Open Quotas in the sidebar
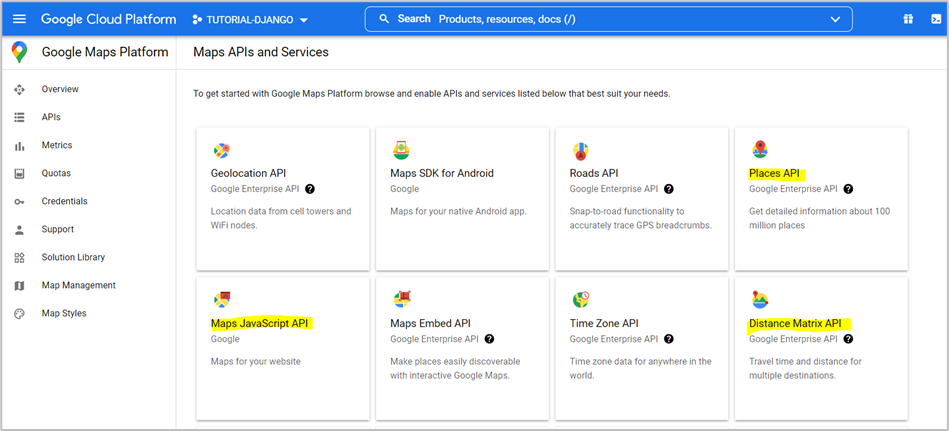This screenshot has width=949, height=431. tap(56, 173)
